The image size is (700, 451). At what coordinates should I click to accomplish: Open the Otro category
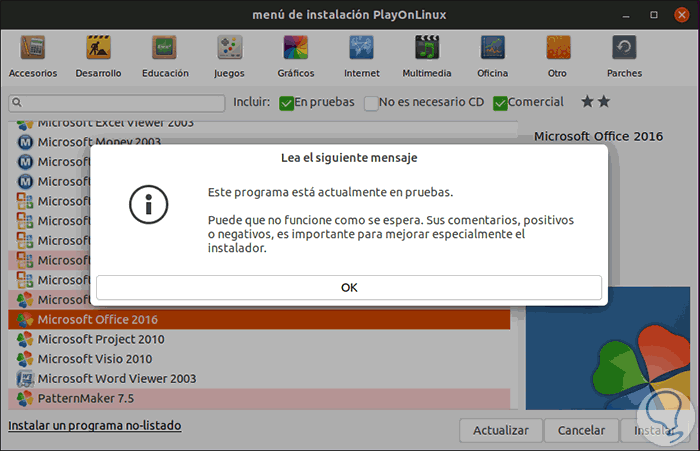pyautogui.click(x=558, y=57)
